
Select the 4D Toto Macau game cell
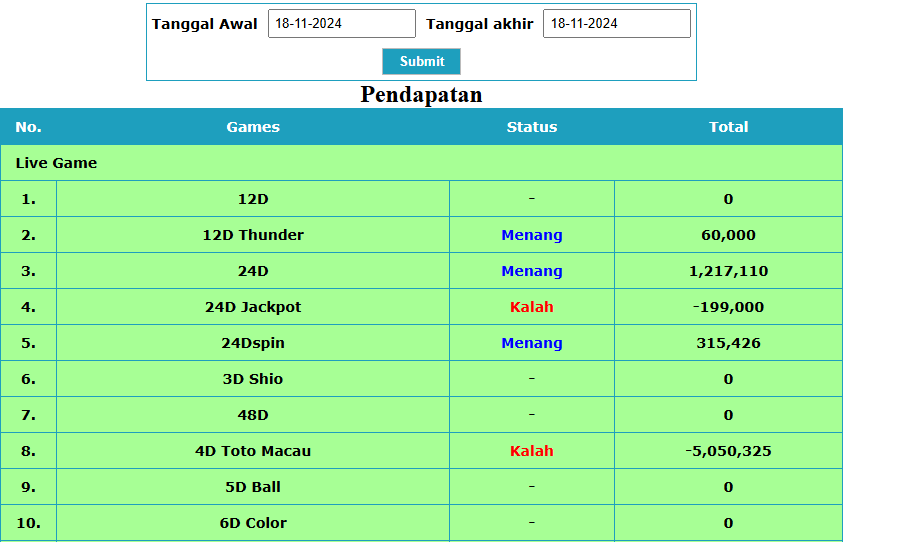pos(253,451)
